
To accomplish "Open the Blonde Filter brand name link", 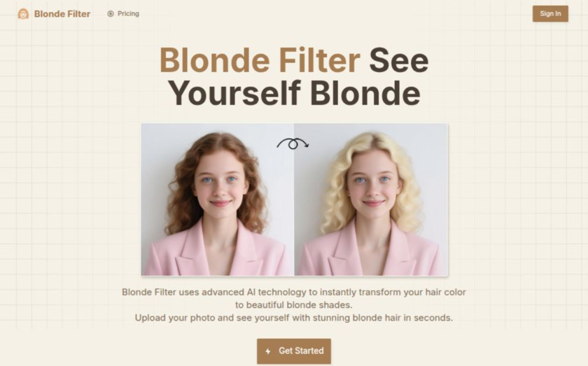I will point(62,14).
